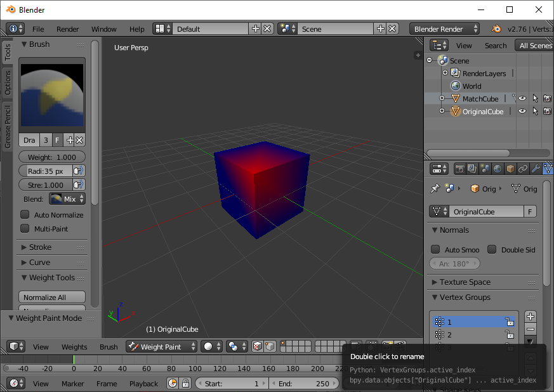Open the Blend mode Mix dropdown
Viewport: 554px width, 392px height.
pyautogui.click(x=67, y=199)
